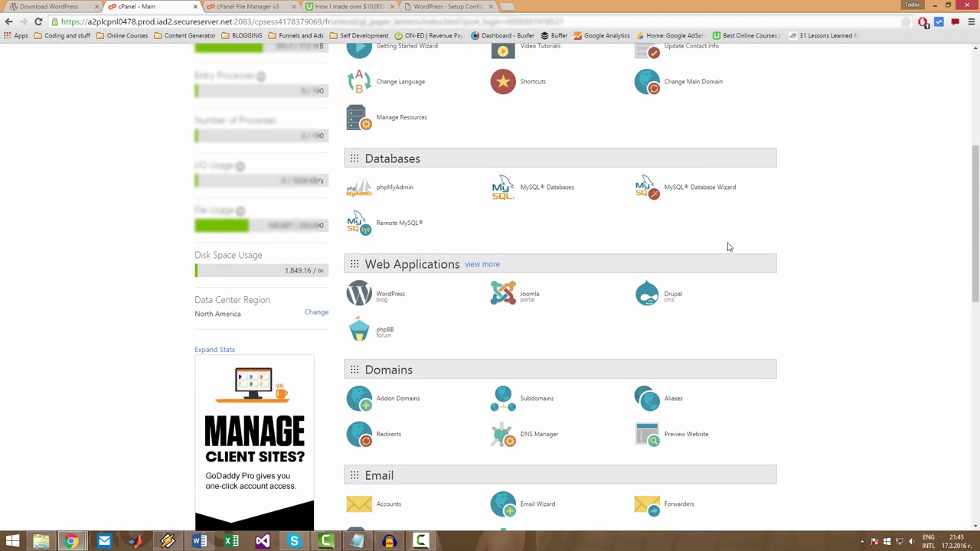Open the Email Accounts envelope icon
The height and width of the screenshot is (551, 980).
(x=359, y=504)
